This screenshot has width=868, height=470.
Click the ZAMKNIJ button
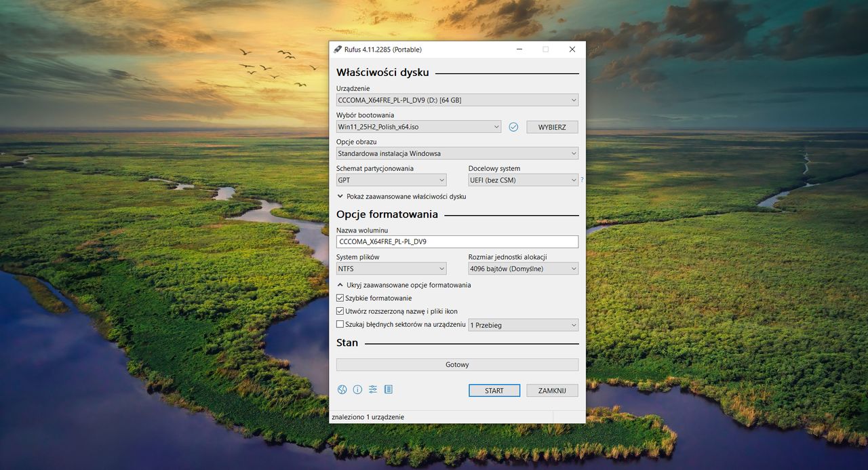(551, 390)
